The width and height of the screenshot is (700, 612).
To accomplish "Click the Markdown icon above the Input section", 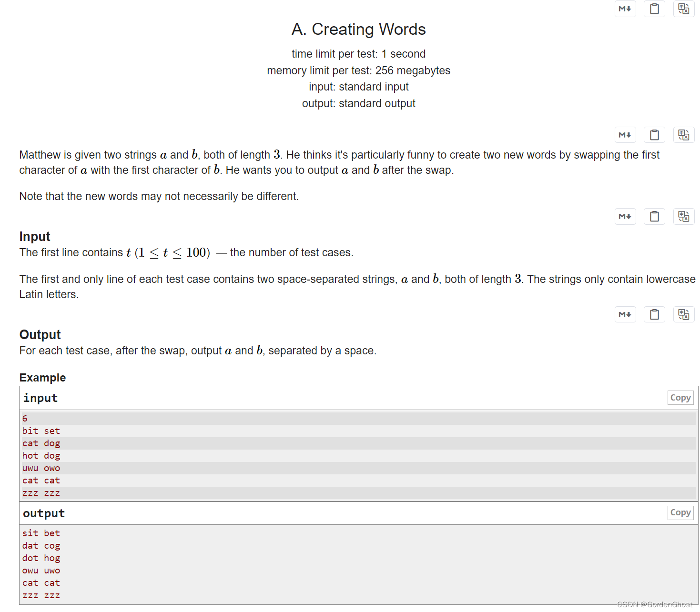I will click(x=625, y=216).
